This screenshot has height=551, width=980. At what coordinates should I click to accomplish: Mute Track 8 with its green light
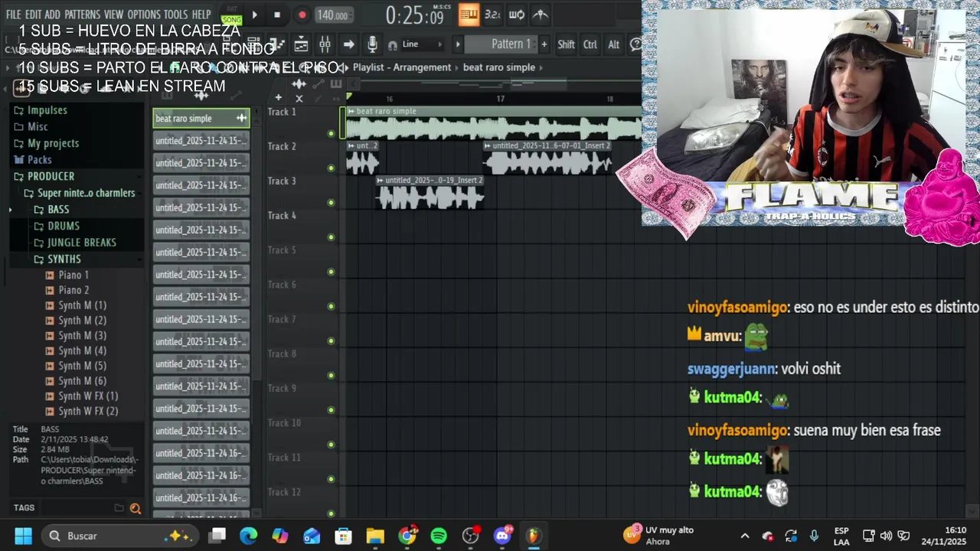coord(331,375)
